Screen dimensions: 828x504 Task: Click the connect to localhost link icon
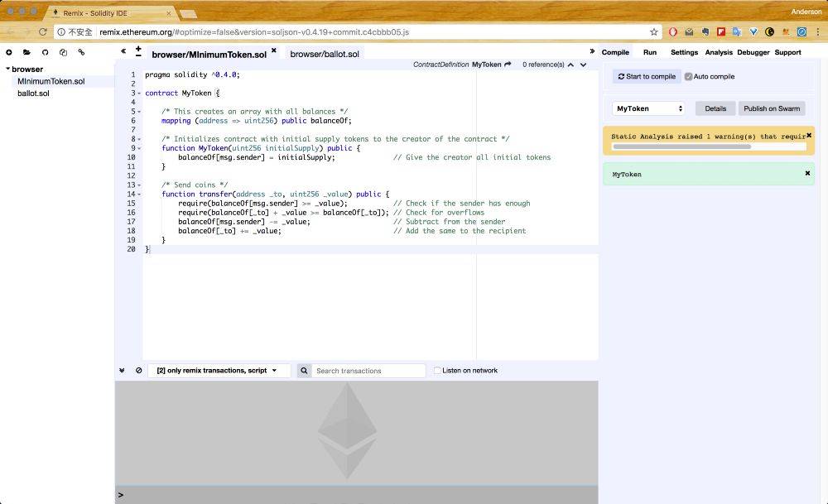tap(81, 52)
